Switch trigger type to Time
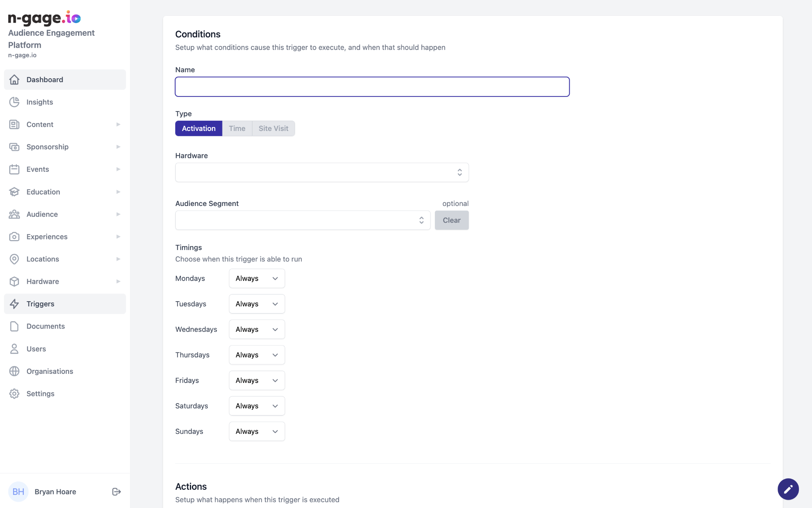The image size is (812, 508). pos(237,129)
